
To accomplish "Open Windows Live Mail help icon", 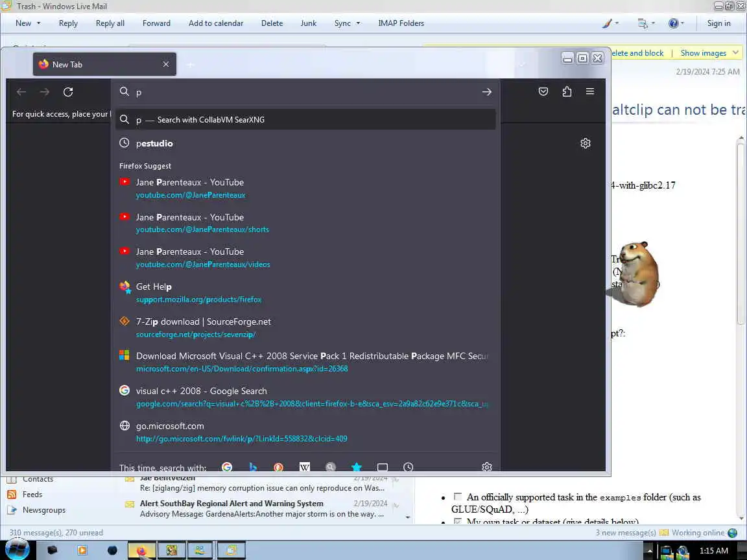I will [673, 23].
